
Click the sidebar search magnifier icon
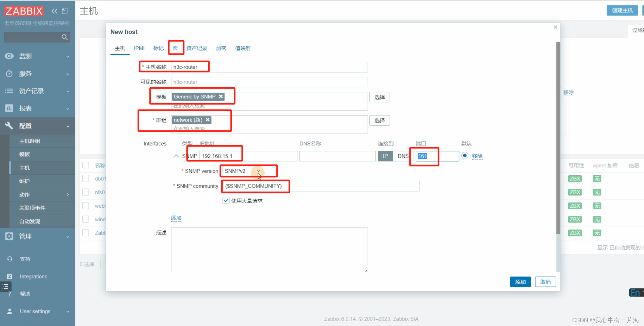tap(65, 37)
